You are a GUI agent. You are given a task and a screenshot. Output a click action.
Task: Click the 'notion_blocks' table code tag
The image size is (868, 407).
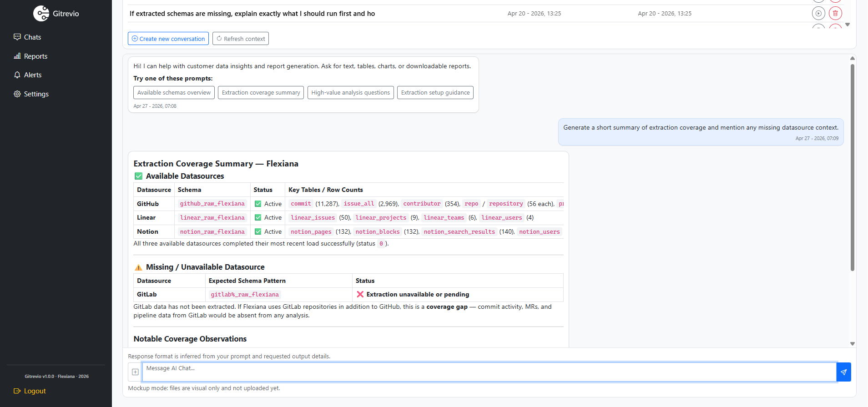click(x=378, y=232)
